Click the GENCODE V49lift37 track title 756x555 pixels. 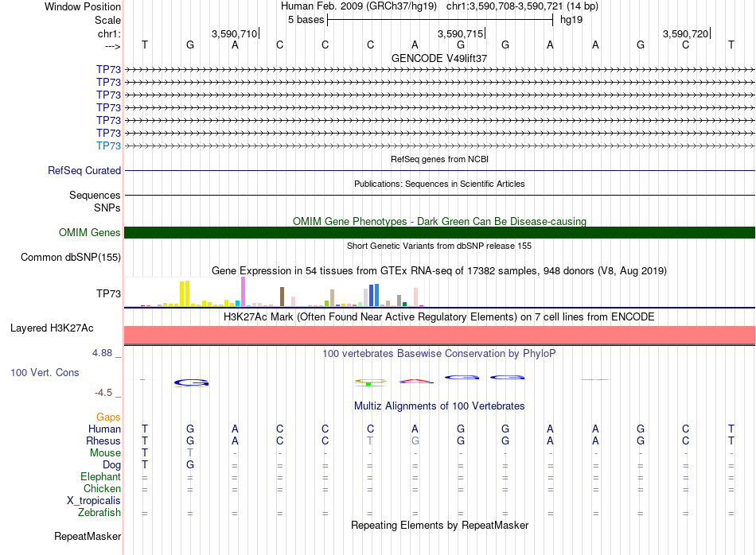coord(439,58)
